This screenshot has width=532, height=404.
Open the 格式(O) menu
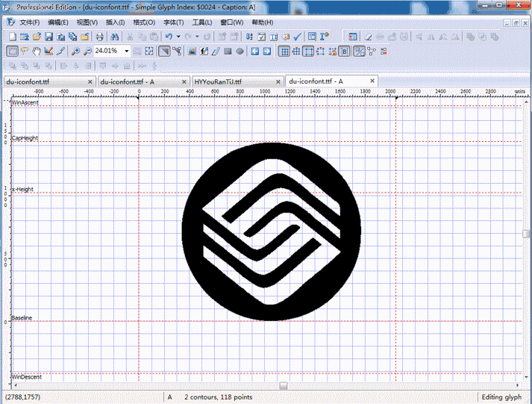pyautogui.click(x=144, y=22)
